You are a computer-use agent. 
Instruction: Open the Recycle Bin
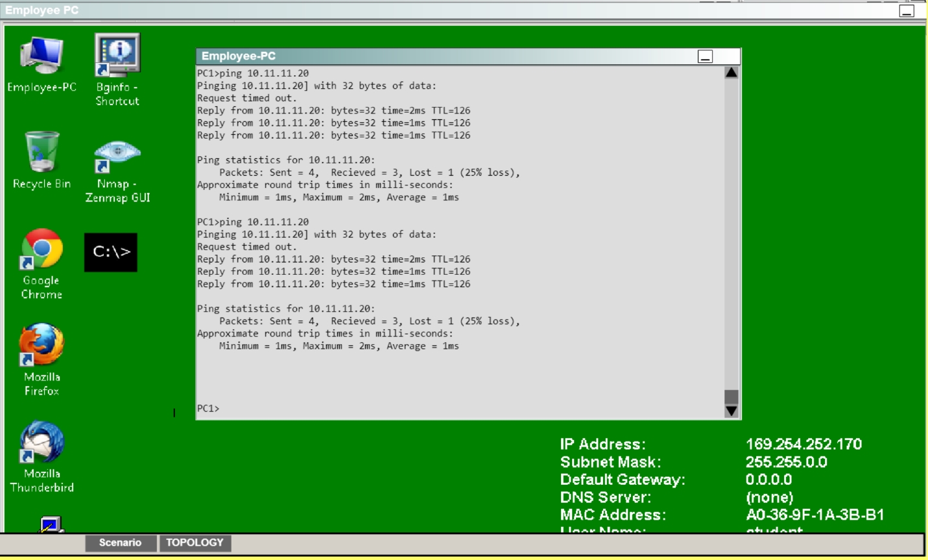click(x=42, y=153)
